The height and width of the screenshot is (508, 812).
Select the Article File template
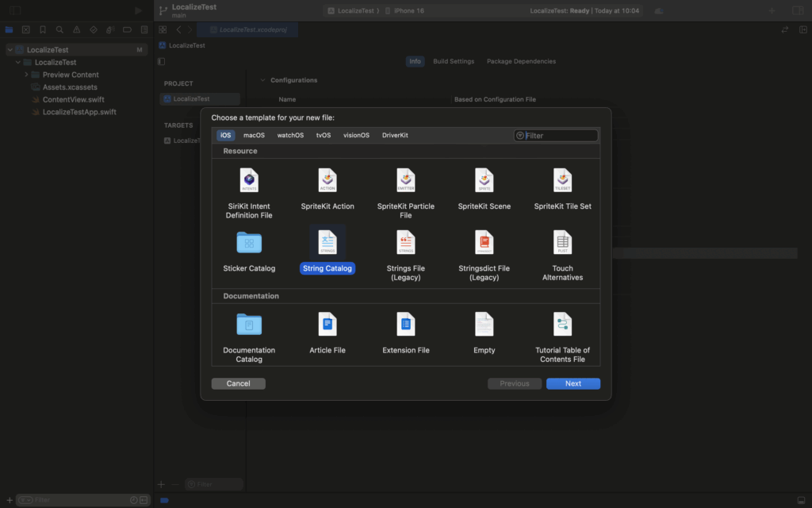[327, 333]
